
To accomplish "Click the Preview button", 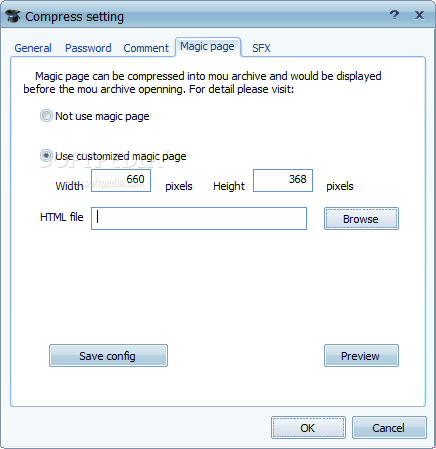I will click(x=361, y=356).
